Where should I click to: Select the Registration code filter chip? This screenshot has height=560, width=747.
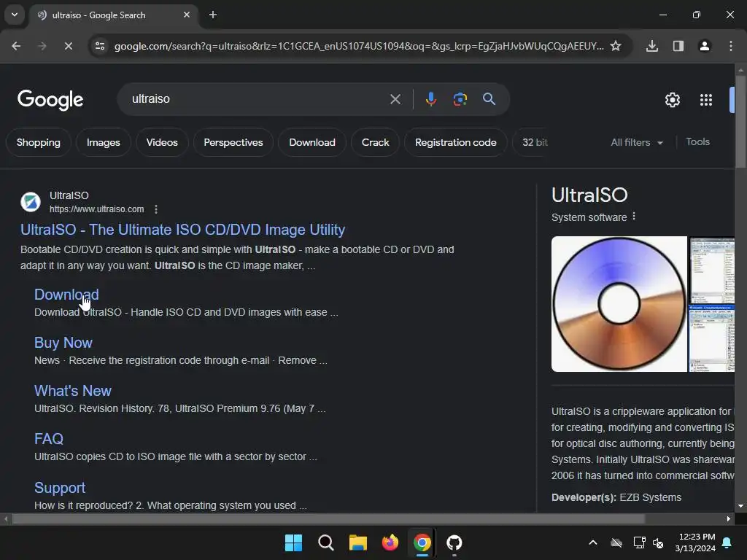[x=455, y=142]
